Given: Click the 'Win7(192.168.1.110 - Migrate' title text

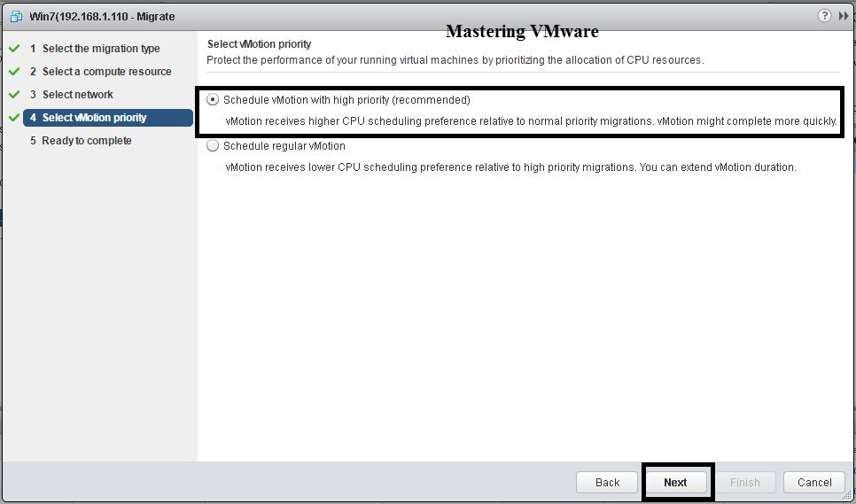Looking at the screenshot, I should (102, 16).
